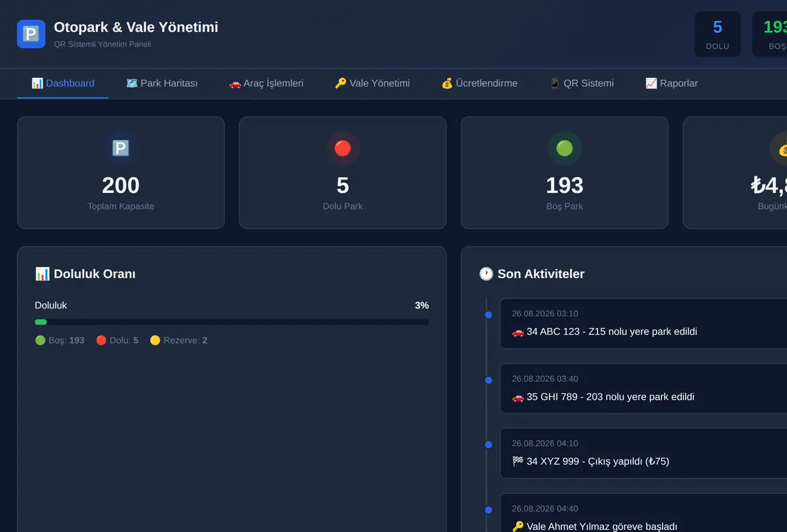Click the clock icon beside Son Aktiviteler
787x532 pixels.
coord(486,274)
